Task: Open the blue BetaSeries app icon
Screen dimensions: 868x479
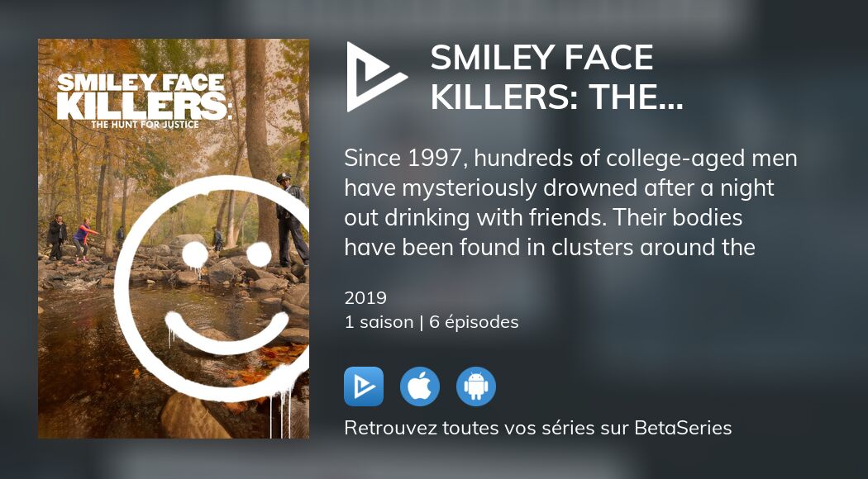Action: [x=364, y=387]
